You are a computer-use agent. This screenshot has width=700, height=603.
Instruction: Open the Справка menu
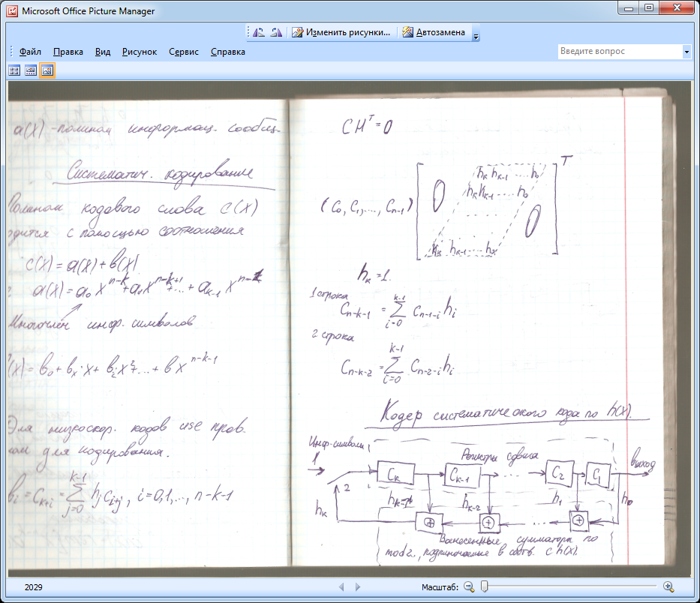point(227,52)
